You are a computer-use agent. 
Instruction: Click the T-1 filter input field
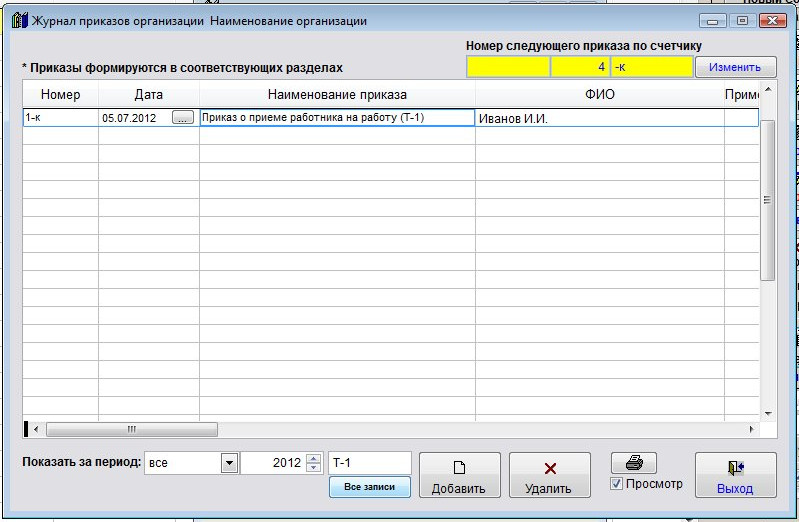coord(369,463)
